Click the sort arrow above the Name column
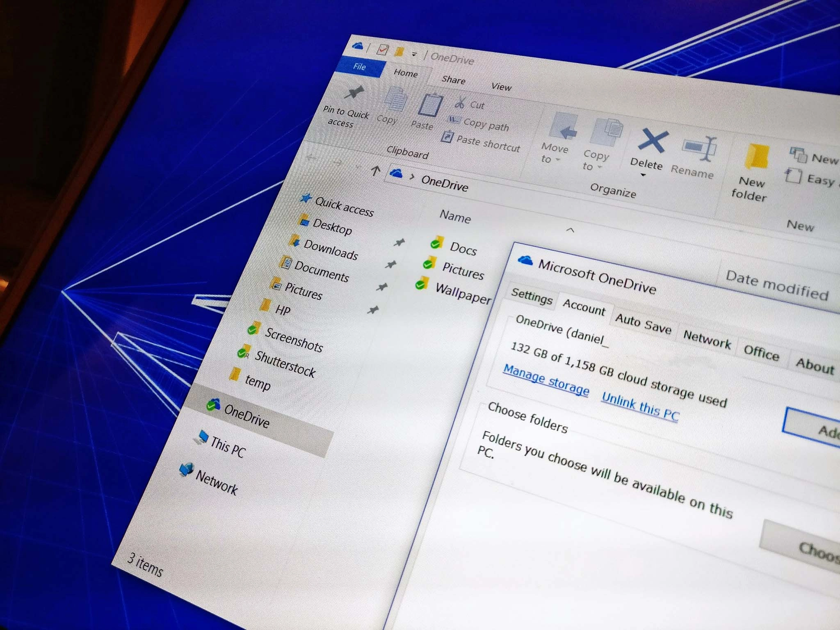The height and width of the screenshot is (630, 840). point(570,230)
